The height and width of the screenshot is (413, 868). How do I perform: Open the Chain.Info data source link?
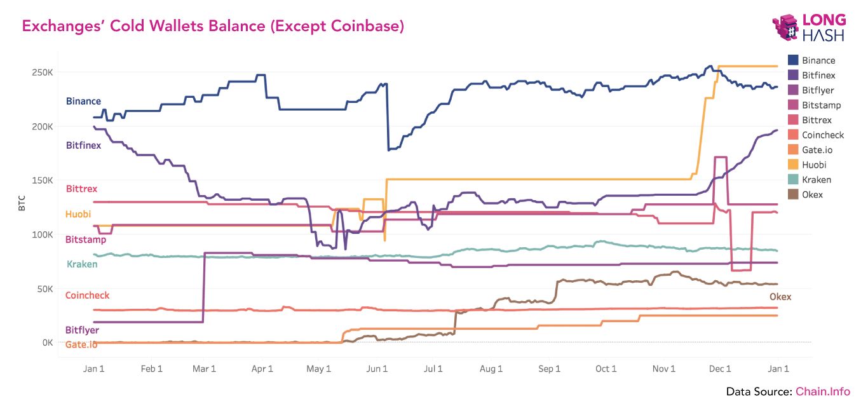822,391
